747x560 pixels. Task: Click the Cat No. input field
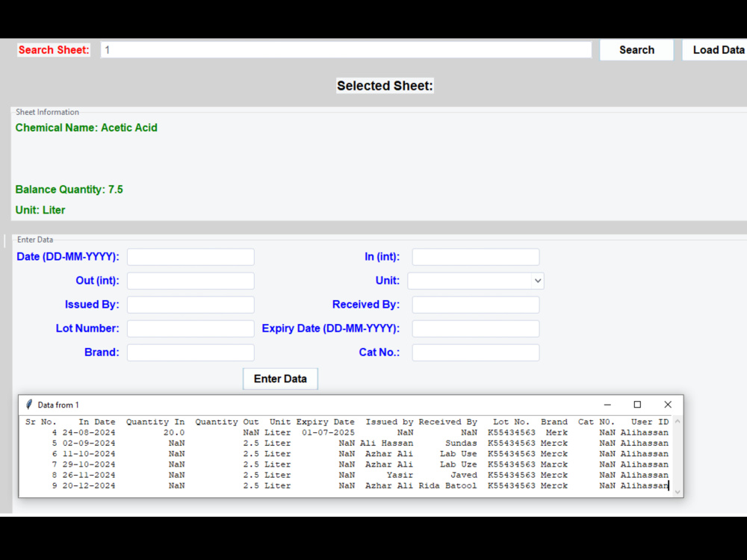coord(475,352)
